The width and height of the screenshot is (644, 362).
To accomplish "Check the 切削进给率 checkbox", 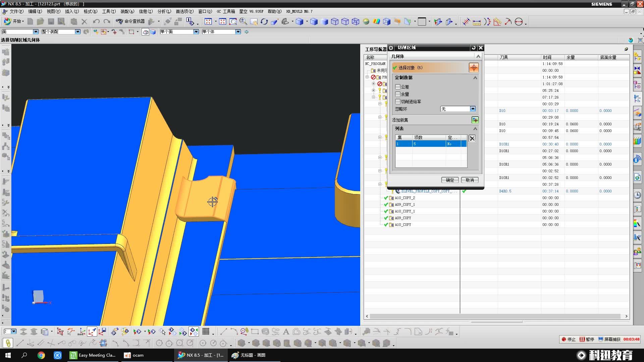I will (x=398, y=102).
